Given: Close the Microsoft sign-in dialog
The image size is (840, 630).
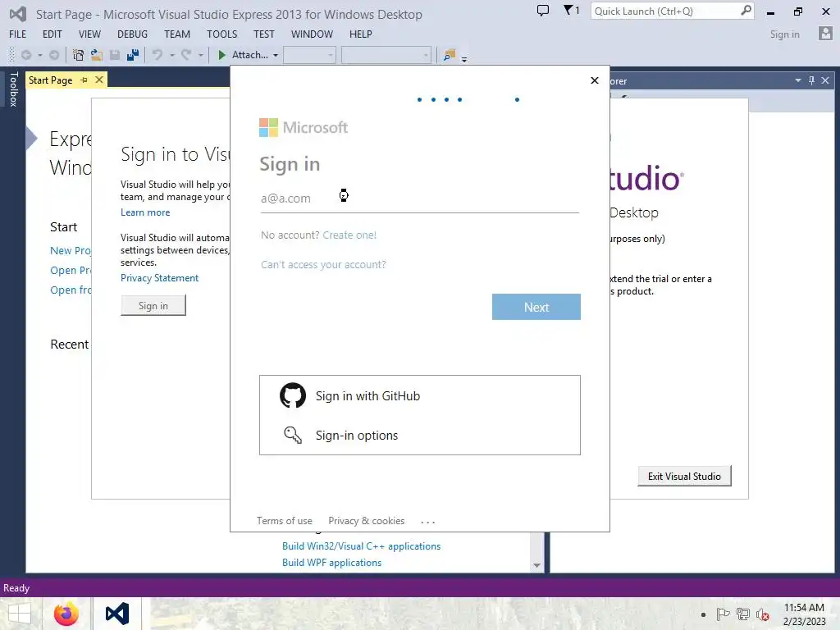Looking at the screenshot, I should point(594,80).
